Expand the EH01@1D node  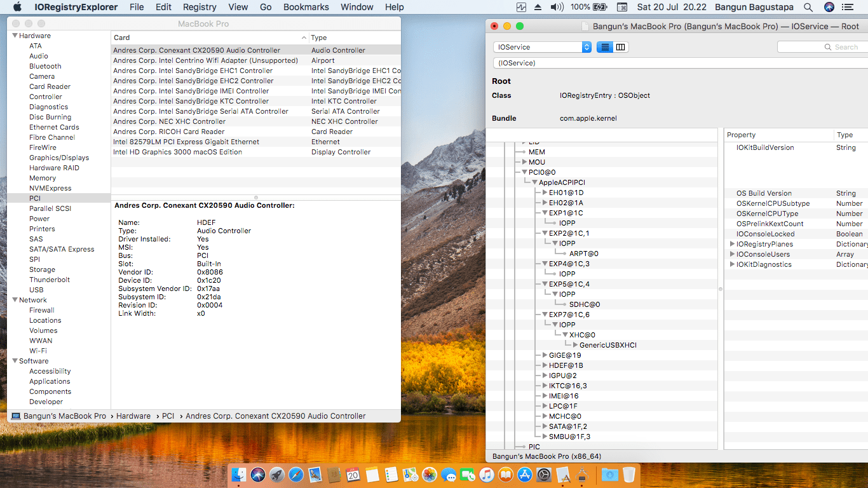click(545, 193)
